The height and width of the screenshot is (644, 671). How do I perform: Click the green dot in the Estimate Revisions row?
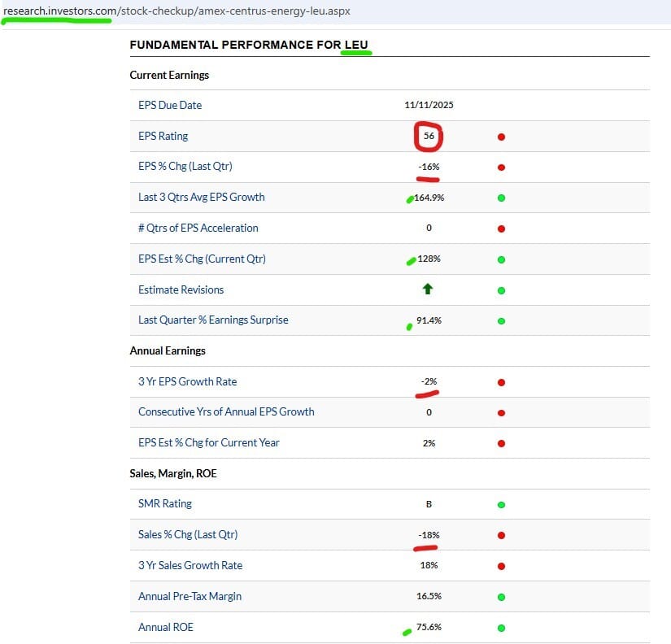(x=501, y=290)
